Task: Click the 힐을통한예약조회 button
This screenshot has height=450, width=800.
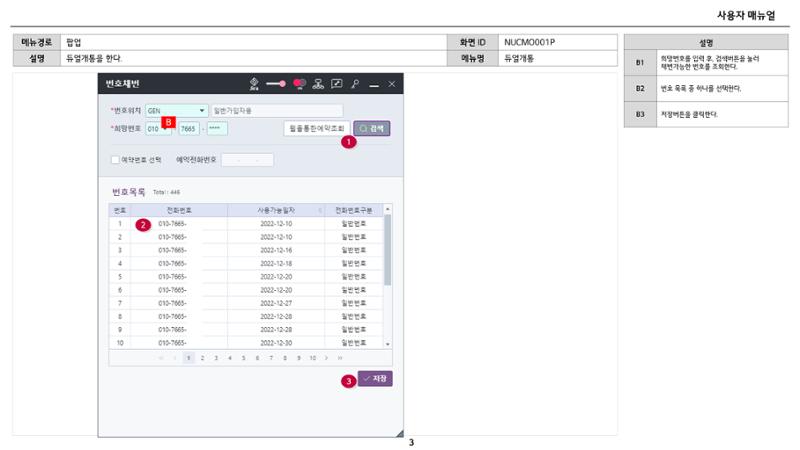Action: (317, 129)
